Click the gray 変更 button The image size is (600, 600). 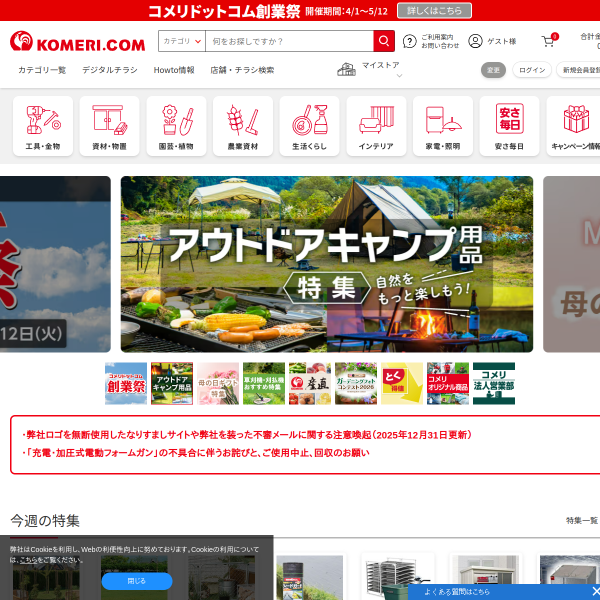point(493,70)
